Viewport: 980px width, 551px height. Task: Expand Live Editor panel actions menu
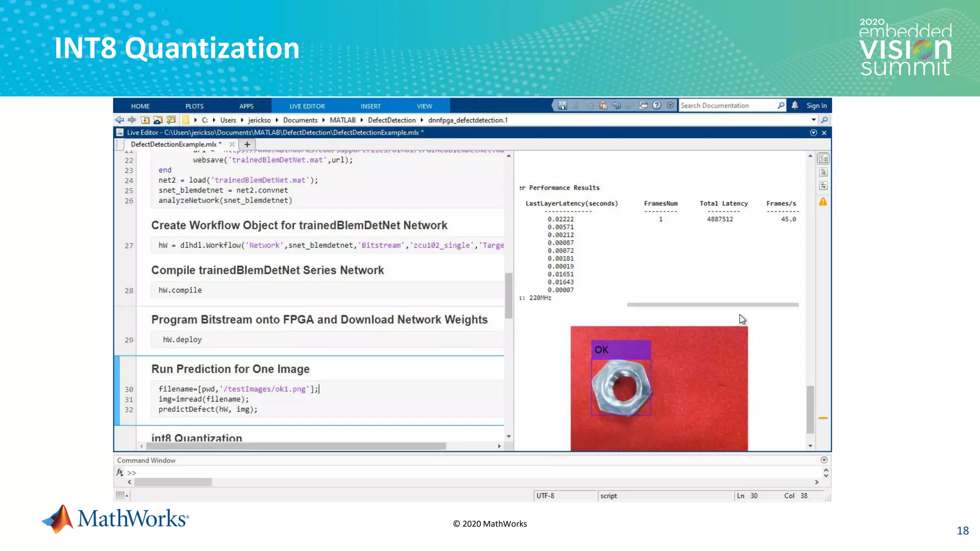click(x=813, y=132)
